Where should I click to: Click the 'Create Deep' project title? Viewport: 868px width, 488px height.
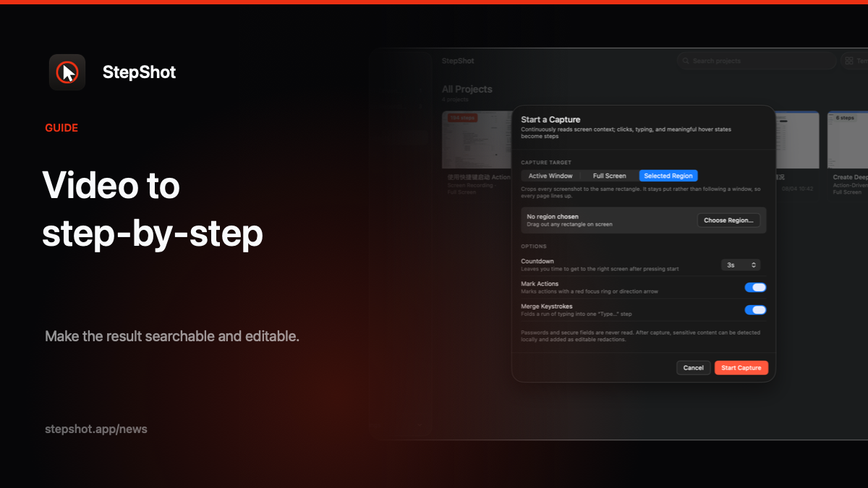(x=851, y=176)
